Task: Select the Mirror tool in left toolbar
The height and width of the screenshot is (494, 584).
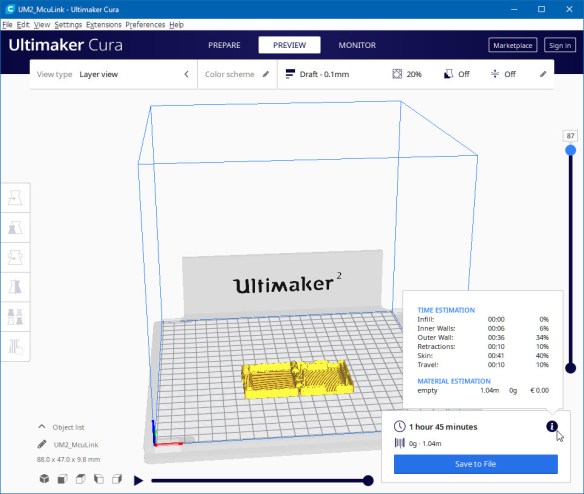Action: pos(15,287)
